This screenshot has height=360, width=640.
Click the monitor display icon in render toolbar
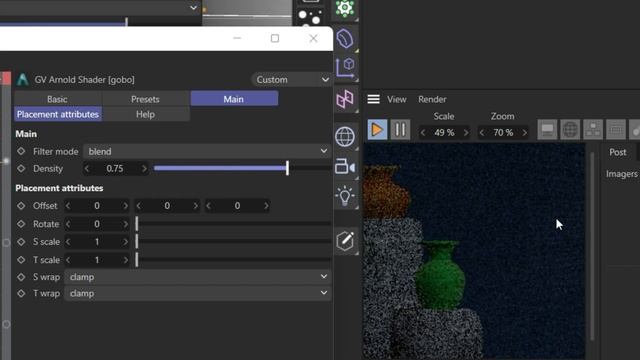[x=547, y=130]
